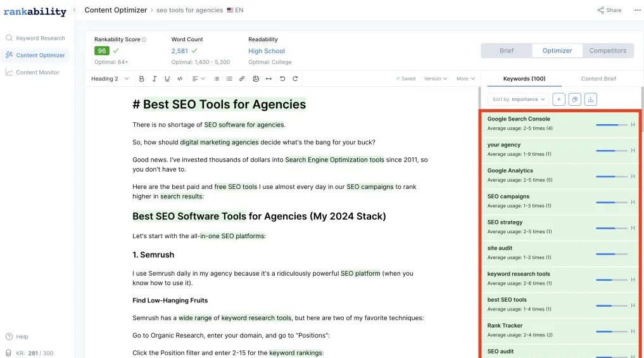Click the chart icon beside the plus button
Screen dimensions: 644x358
tap(574, 99)
